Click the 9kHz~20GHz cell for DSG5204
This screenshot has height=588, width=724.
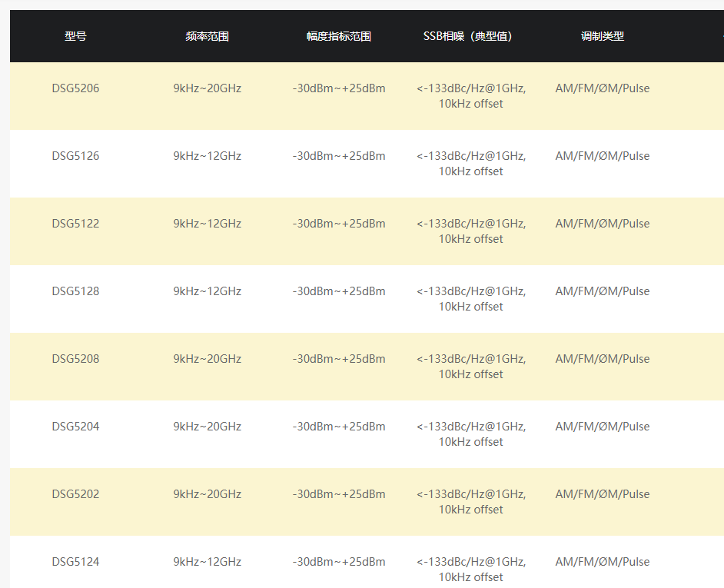[x=207, y=427]
